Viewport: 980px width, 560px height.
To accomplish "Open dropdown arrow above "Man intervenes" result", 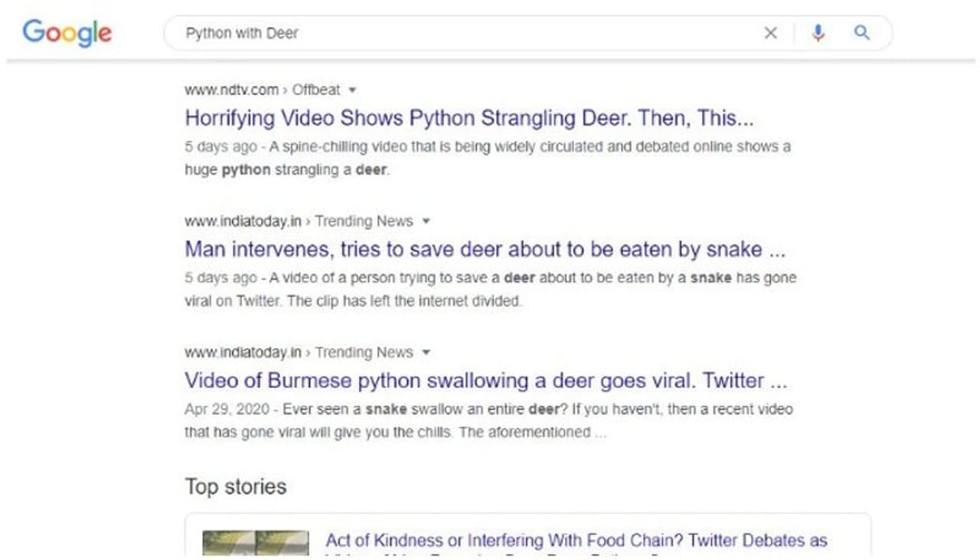I will [x=426, y=221].
